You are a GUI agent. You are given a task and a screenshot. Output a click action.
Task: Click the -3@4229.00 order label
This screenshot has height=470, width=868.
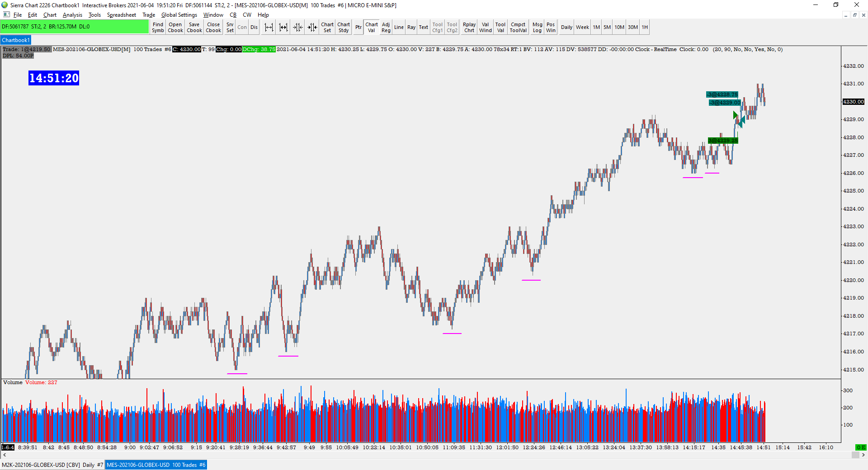click(x=725, y=103)
